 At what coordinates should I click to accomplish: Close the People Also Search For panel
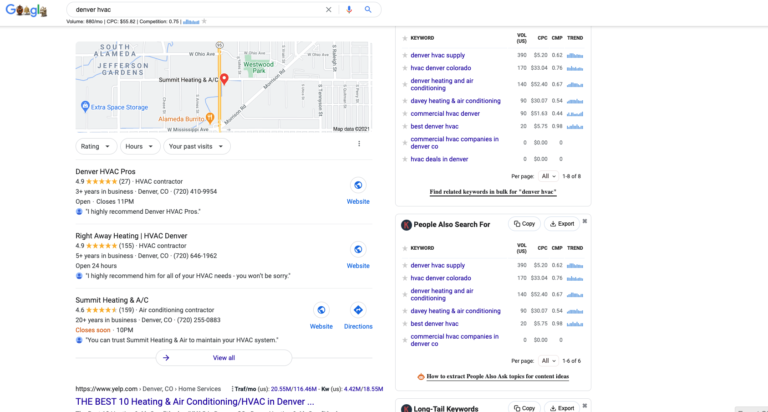tap(585, 221)
